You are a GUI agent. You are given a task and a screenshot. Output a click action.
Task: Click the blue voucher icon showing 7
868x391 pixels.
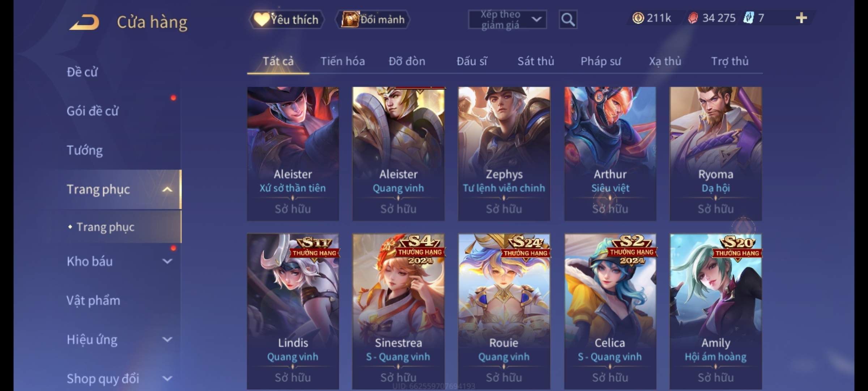click(749, 18)
